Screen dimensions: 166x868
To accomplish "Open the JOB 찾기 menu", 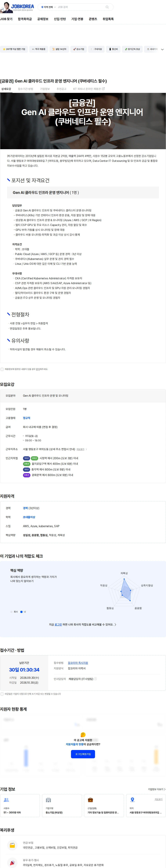I will [x=6, y=19].
